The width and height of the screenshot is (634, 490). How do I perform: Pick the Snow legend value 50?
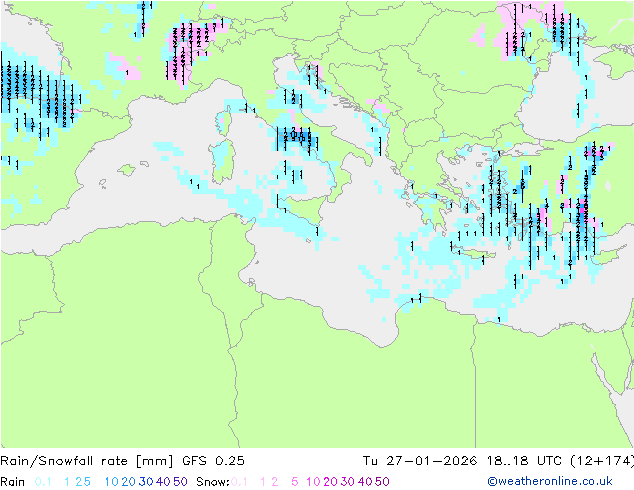[382, 482]
